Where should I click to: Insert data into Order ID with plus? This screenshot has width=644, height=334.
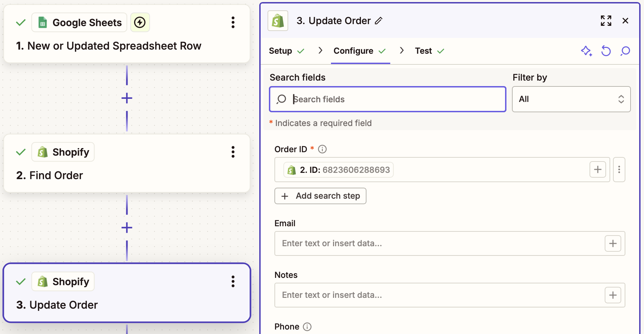tap(598, 169)
